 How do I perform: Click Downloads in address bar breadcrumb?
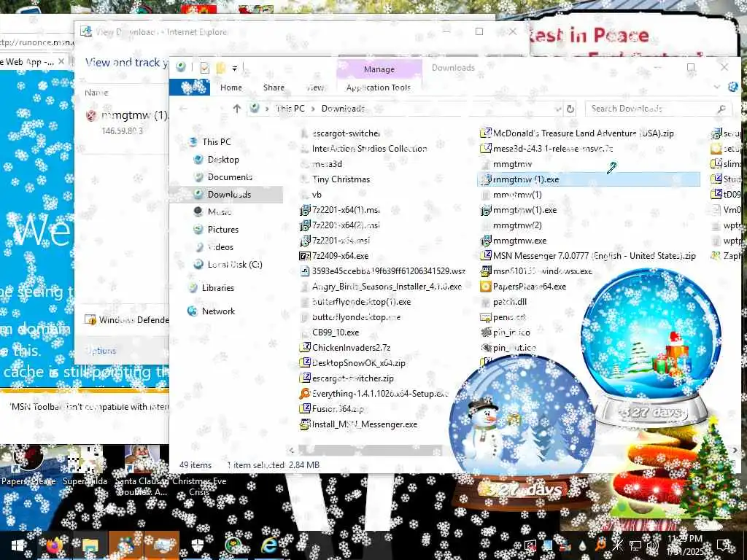343,109
